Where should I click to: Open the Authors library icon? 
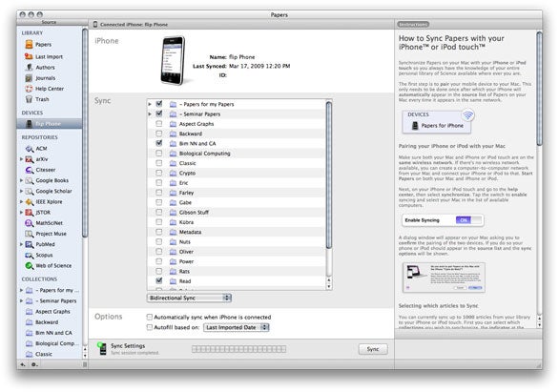(x=30, y=67)
